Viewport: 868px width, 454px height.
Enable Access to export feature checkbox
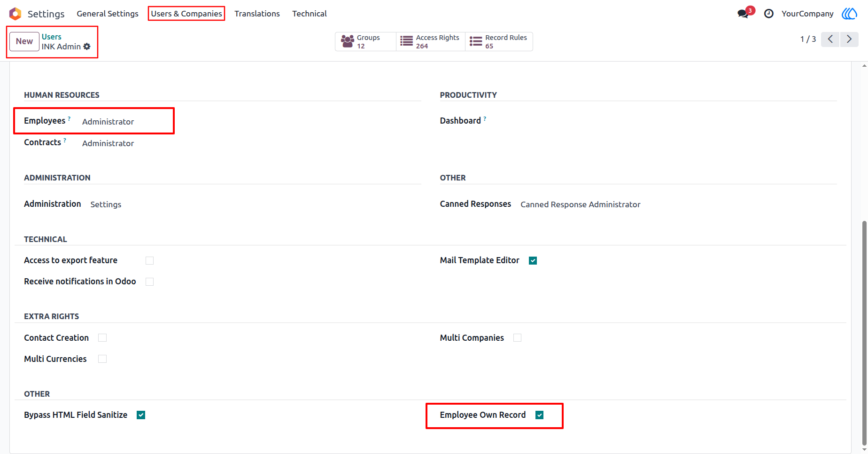pyautogui.click(x=150, y=260)
